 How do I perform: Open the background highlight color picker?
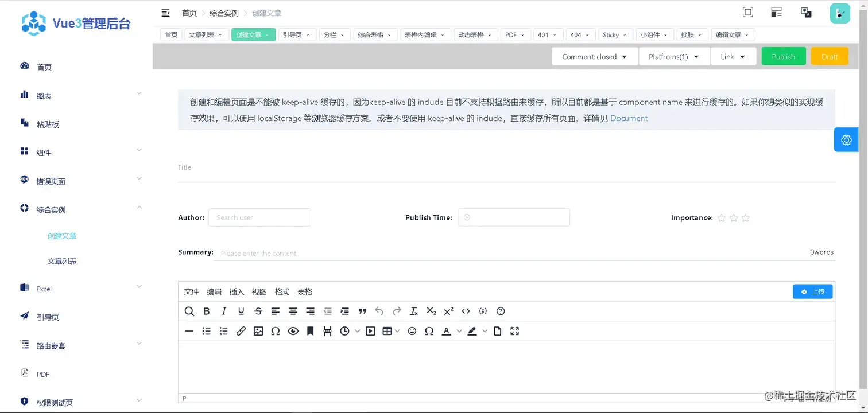pyautogui.click(x=485, y=331)
